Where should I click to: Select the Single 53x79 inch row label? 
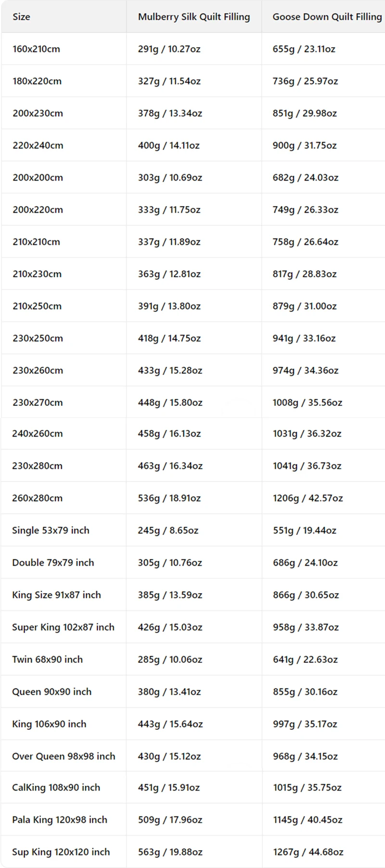click(x=51, y=531)
